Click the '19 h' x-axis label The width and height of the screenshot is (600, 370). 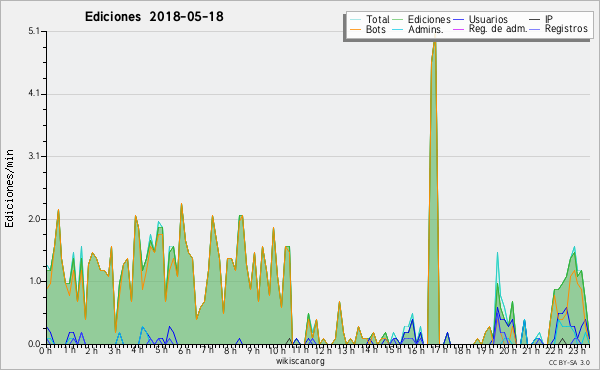coord(485,351)
